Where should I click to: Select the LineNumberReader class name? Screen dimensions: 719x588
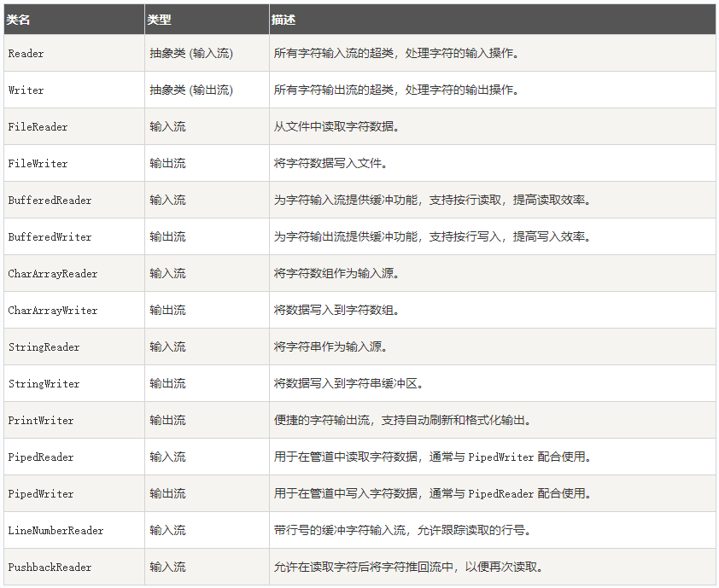56,530
